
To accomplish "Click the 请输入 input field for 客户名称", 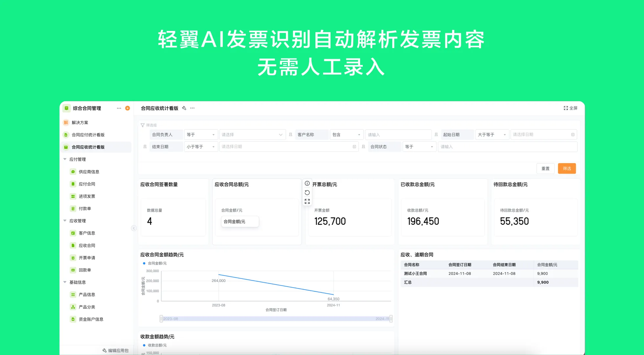I will click(x=398, y=134).
